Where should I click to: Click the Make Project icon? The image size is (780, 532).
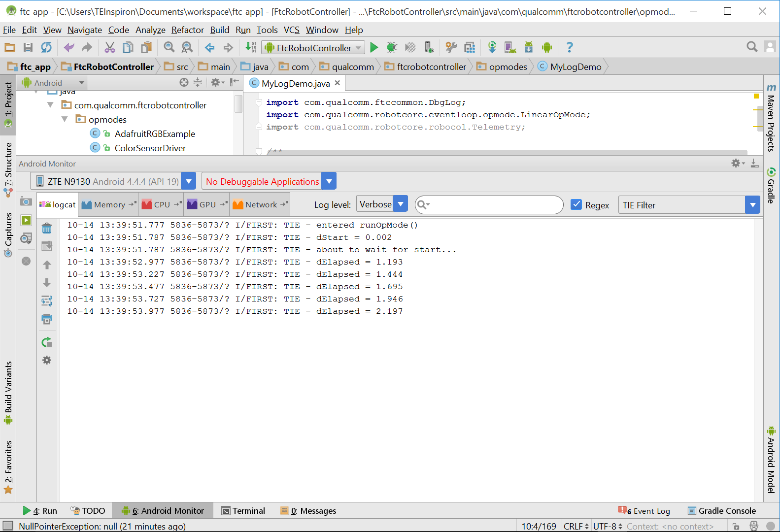tap(251, 47)
